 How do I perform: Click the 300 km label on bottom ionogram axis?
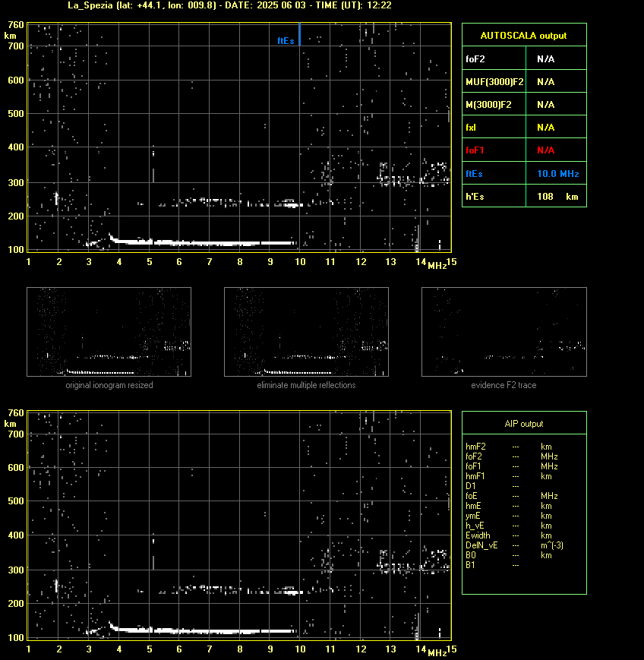[x=16, y=570]
